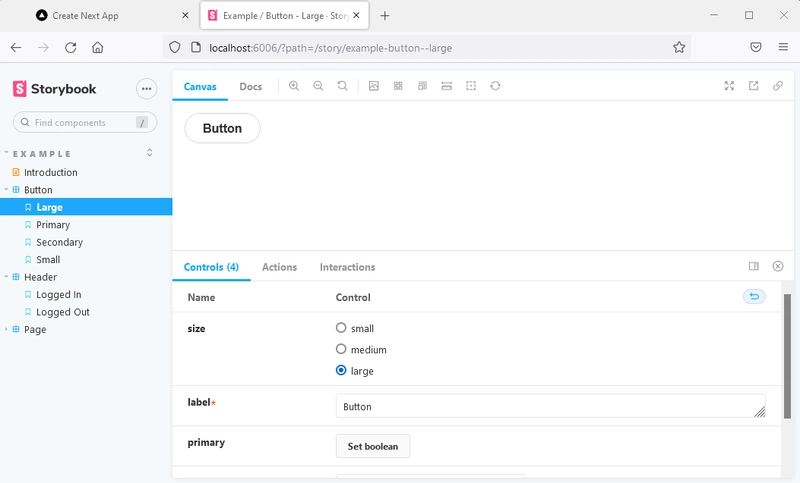Focus the Find components search box
The image size is (800, 483).
pyautogui.click(x=85, y=122)
